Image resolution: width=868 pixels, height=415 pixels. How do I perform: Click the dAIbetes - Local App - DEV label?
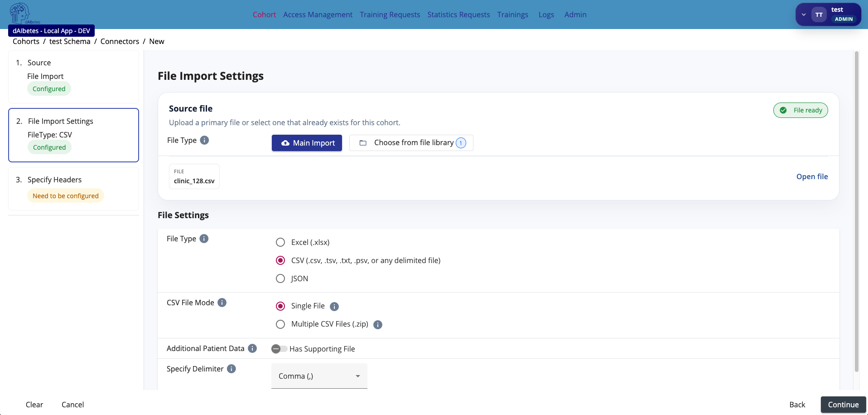[x=51, y=31]
